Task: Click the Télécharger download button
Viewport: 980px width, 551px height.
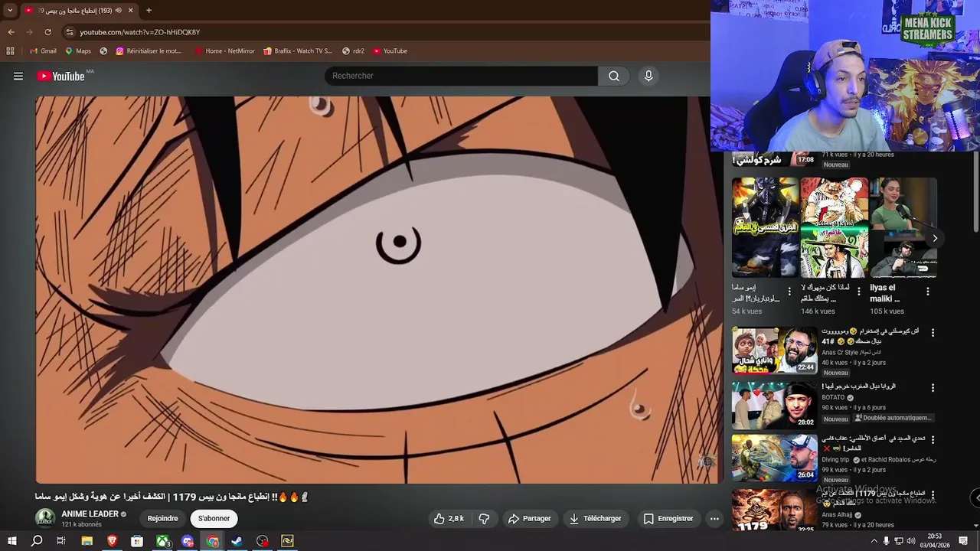Action: (595, 518)
